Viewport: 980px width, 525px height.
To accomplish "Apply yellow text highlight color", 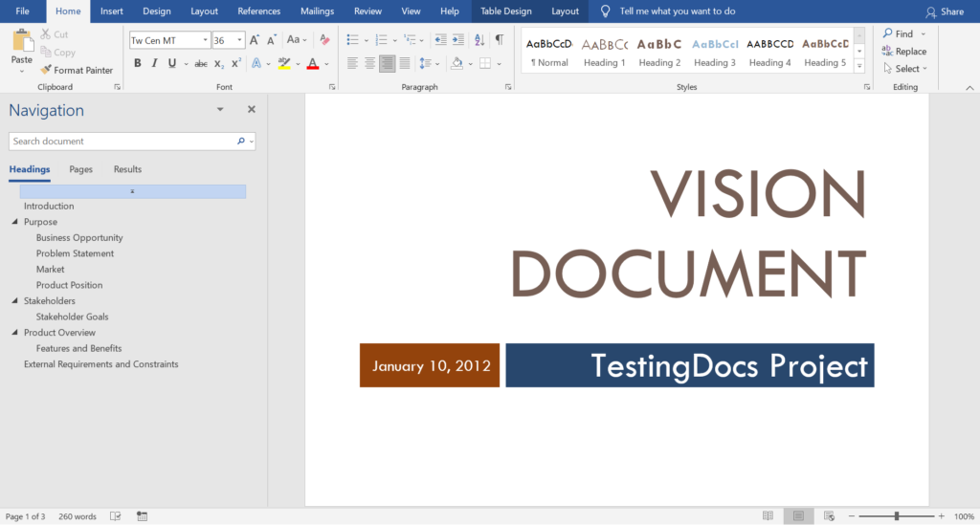I will 284,64.
